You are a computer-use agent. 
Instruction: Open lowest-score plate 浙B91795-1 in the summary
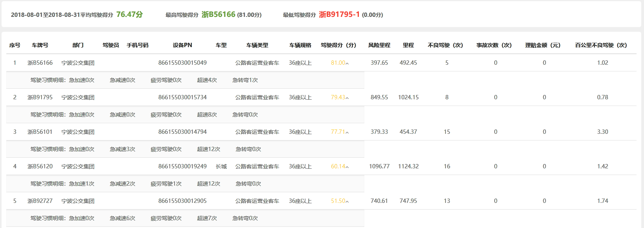(339, 15)
